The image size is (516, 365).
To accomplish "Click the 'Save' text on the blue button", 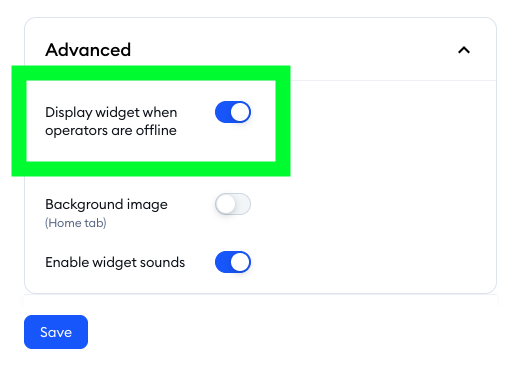I will click(56, 332).
